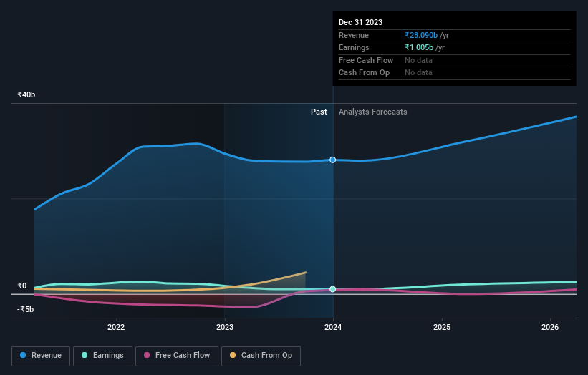
Task: Click the 2023 x-axis label
Action: click(x=225, y=328)
